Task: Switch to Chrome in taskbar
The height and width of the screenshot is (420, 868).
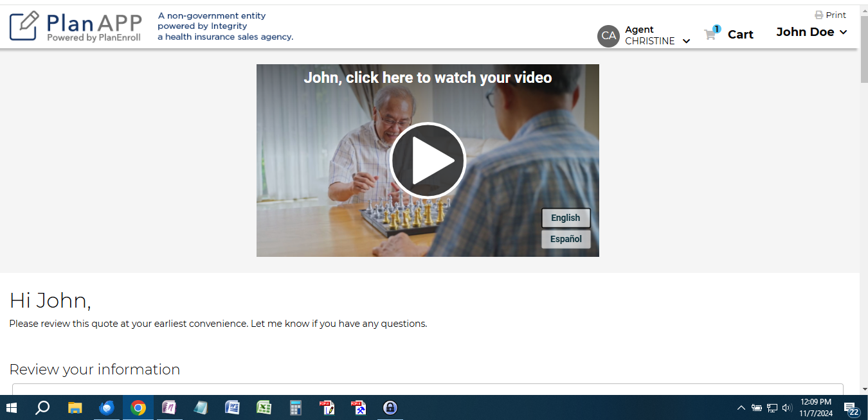Action: 138,408
